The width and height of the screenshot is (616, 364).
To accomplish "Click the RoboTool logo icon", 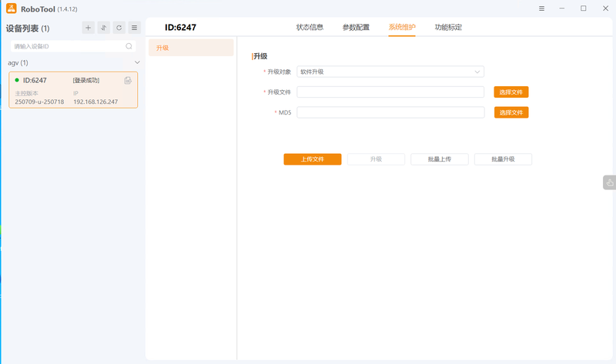I will [12, 8].
